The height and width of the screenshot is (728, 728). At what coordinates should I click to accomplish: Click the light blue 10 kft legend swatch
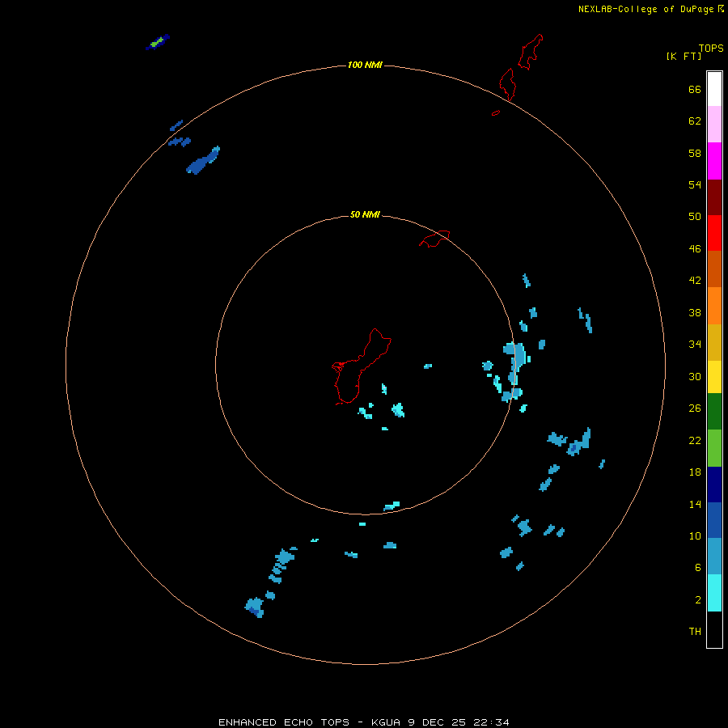point(714,557)
